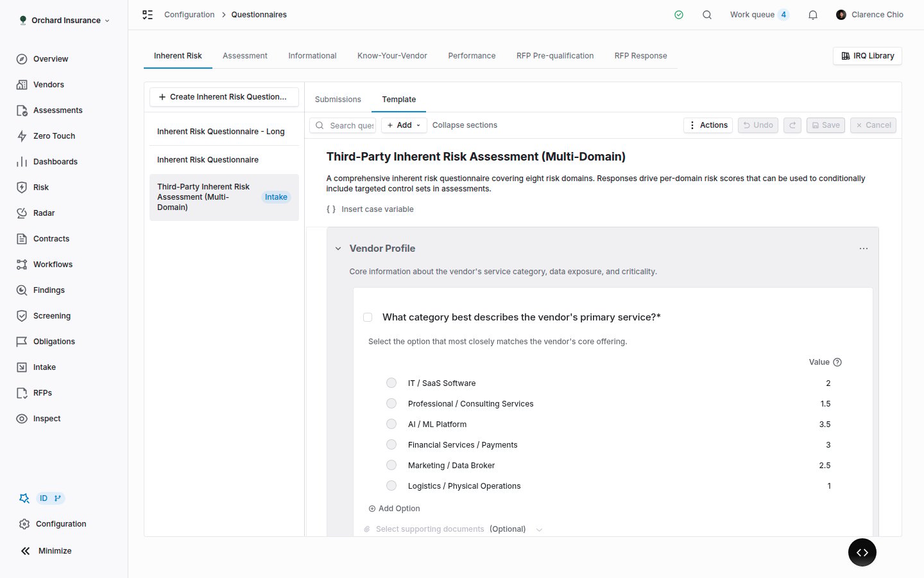Open Workflows in the sidebar
924x578 pixels.
pos(53,265)
